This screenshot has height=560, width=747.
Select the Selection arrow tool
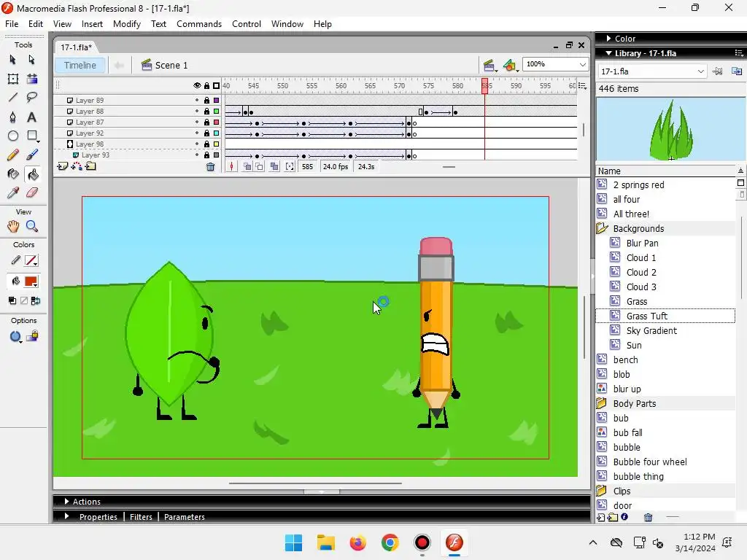tap(13, 60)
